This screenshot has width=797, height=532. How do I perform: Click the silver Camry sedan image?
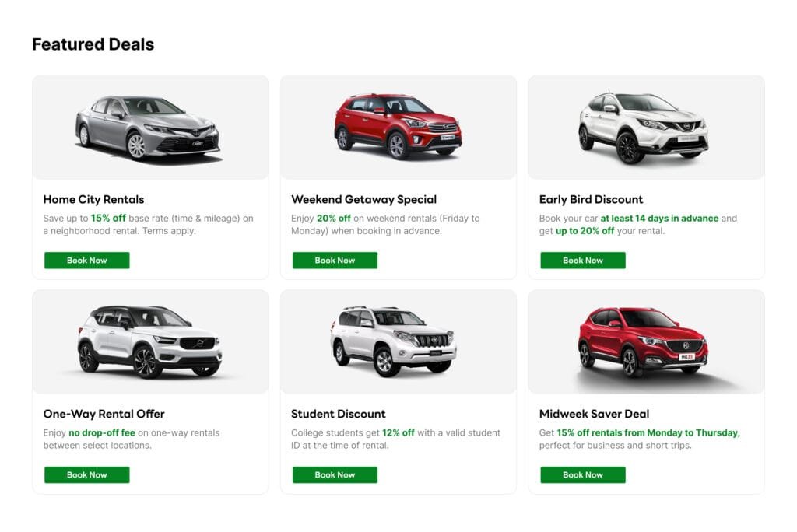pos(149,127)
